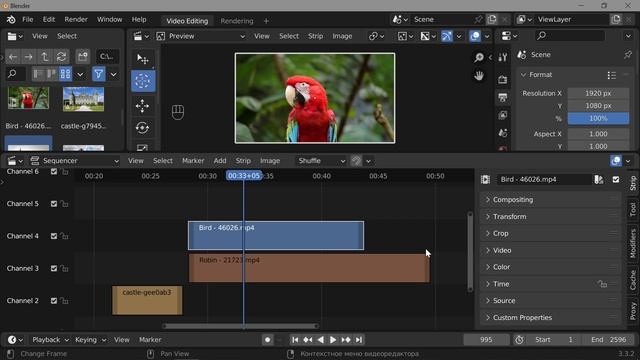Image resolution: width=640 pixels, height=360 pixels.
Task: Open the sequencer Add menu
Action: point(220,161)
